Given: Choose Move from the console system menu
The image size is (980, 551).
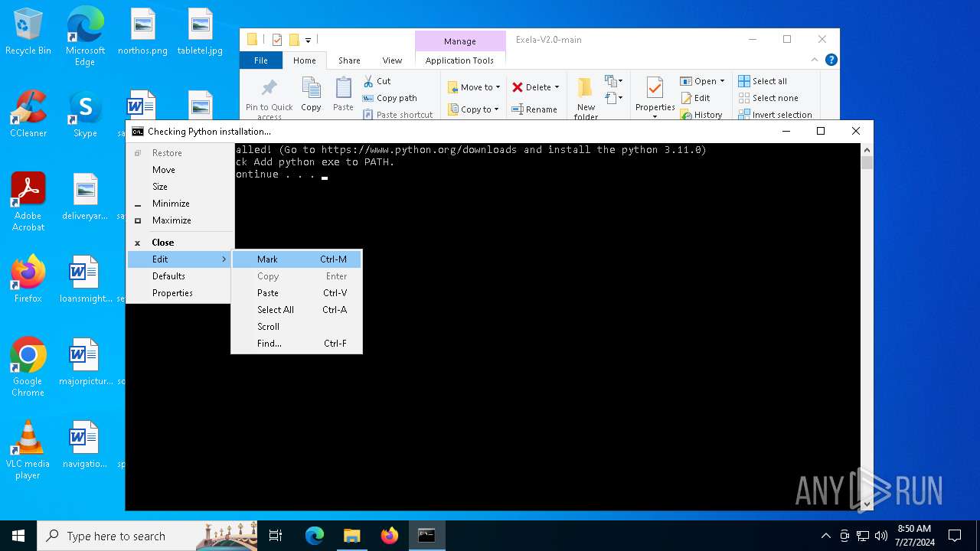Looking at the screenshot, I should pos(180,170).
